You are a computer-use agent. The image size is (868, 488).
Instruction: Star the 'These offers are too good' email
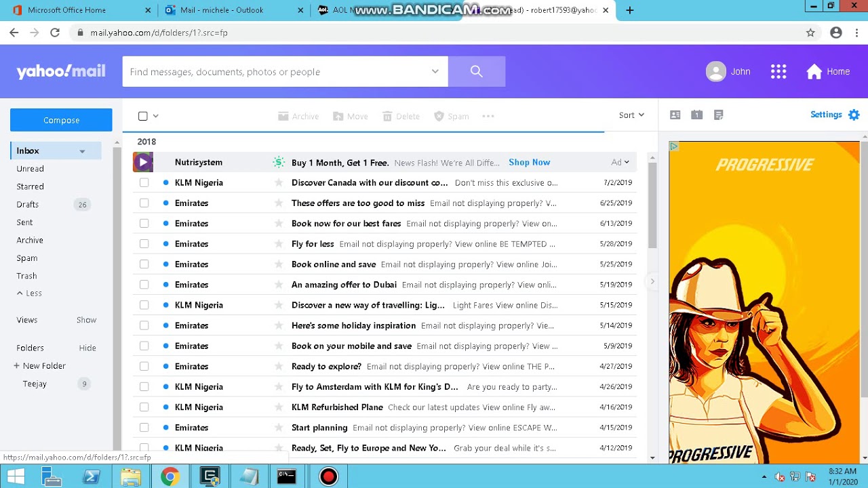coord(278,203)
